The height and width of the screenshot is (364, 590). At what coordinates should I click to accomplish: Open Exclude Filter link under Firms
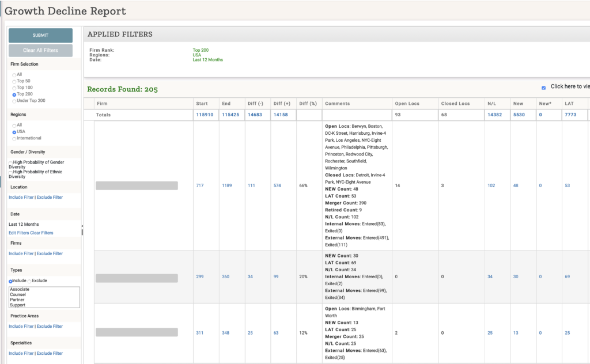(x=50, y=253)
